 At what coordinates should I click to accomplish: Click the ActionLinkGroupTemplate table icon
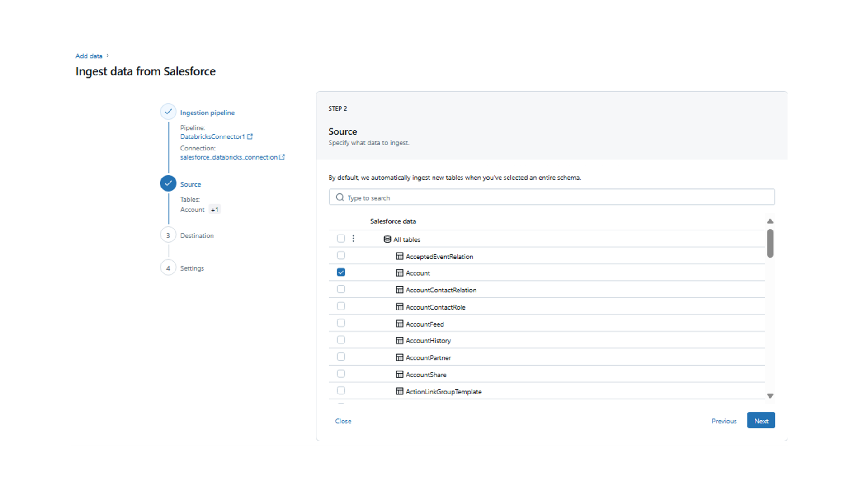click(400, 391)
